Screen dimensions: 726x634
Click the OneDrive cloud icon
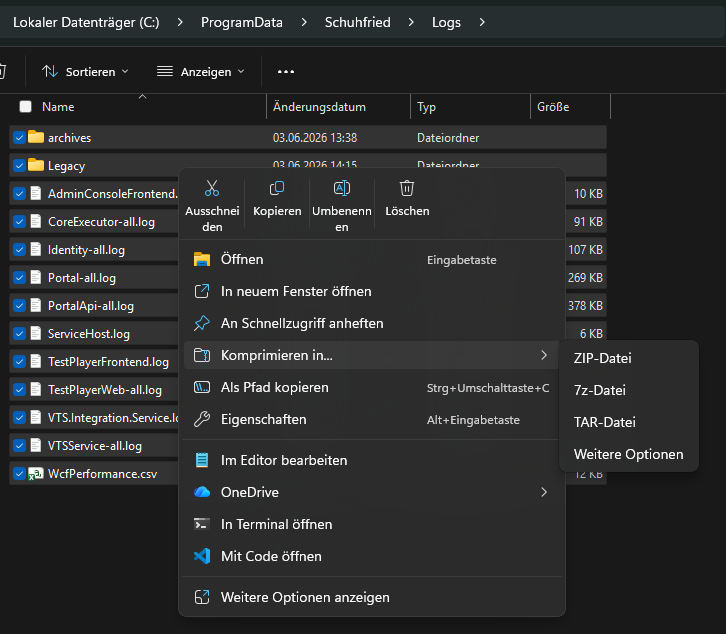coord(202,492)
